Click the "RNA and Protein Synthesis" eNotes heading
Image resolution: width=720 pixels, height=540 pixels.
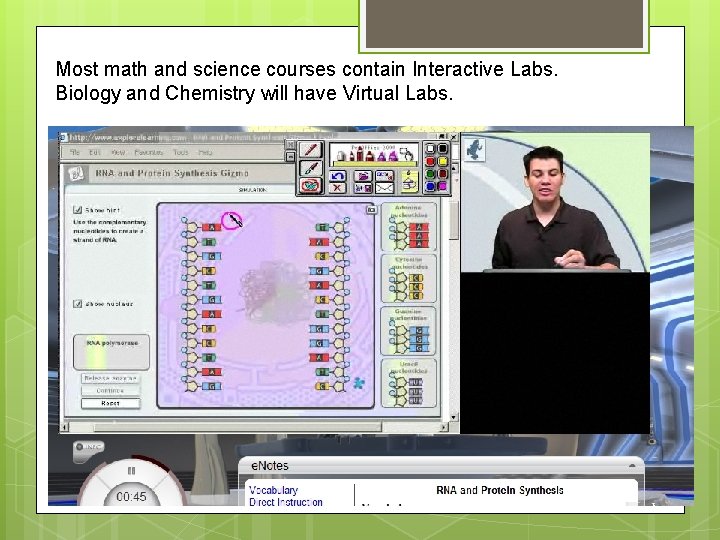click(500, 490)
